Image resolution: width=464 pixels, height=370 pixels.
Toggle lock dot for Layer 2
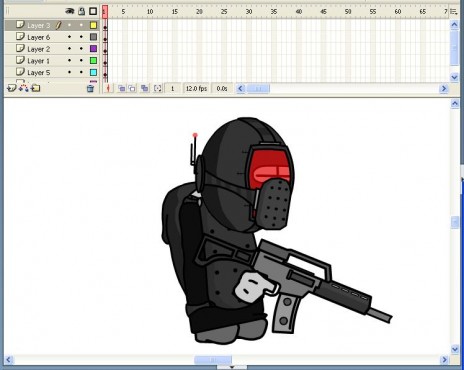click(x=81, y=49)
